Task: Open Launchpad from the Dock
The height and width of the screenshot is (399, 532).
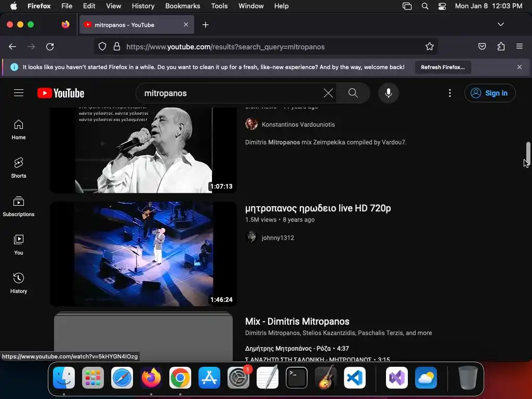Action: (93, 378)
